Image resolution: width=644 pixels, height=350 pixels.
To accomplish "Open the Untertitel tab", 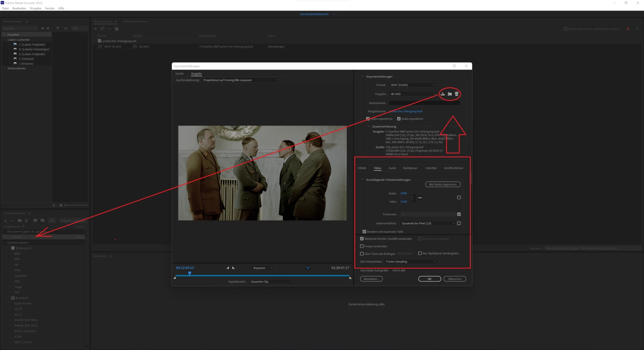I will 431,168.
